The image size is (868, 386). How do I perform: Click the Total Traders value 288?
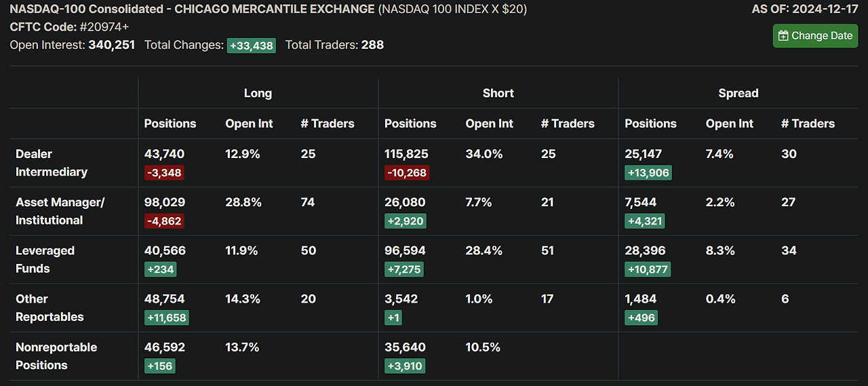(x=372, y=45)
